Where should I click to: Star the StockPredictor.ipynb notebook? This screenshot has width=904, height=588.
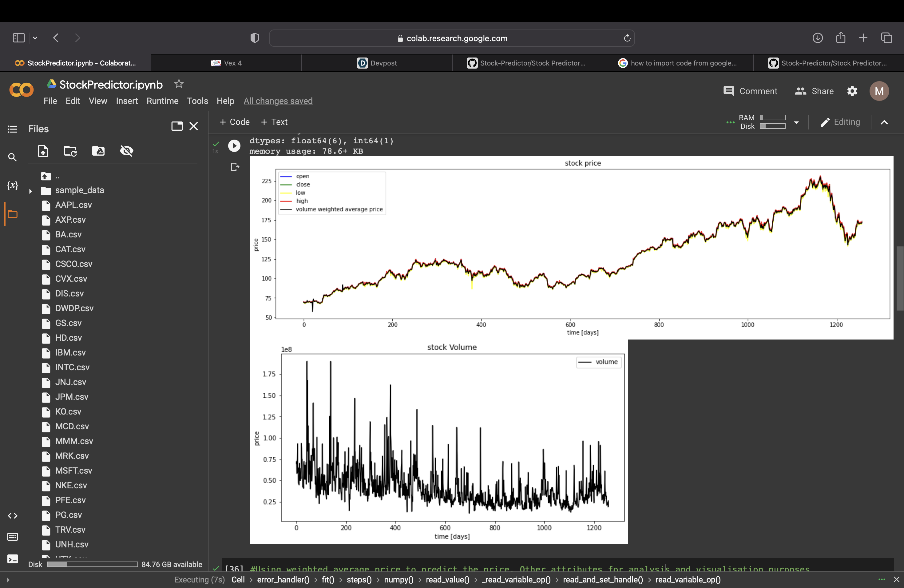[179, 84]
